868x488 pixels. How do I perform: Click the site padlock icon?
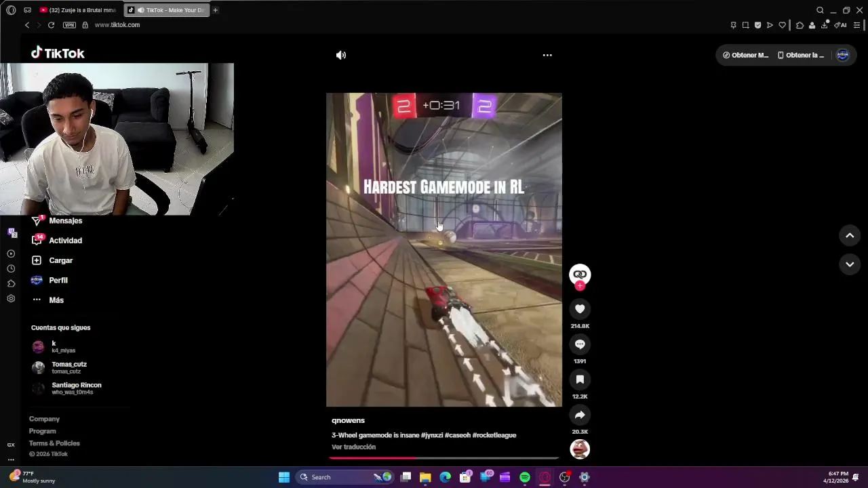click(x=85, y=25)
